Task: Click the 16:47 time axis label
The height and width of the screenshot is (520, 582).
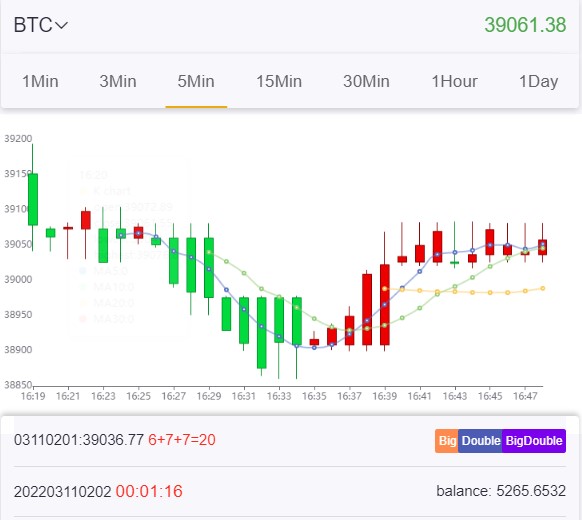Action: point(525,396)
